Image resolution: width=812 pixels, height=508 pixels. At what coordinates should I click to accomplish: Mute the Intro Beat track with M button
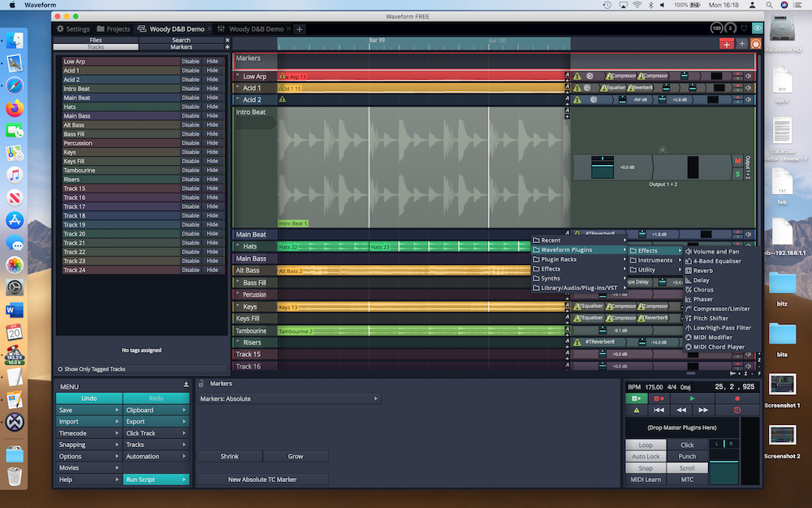point(737,161)
